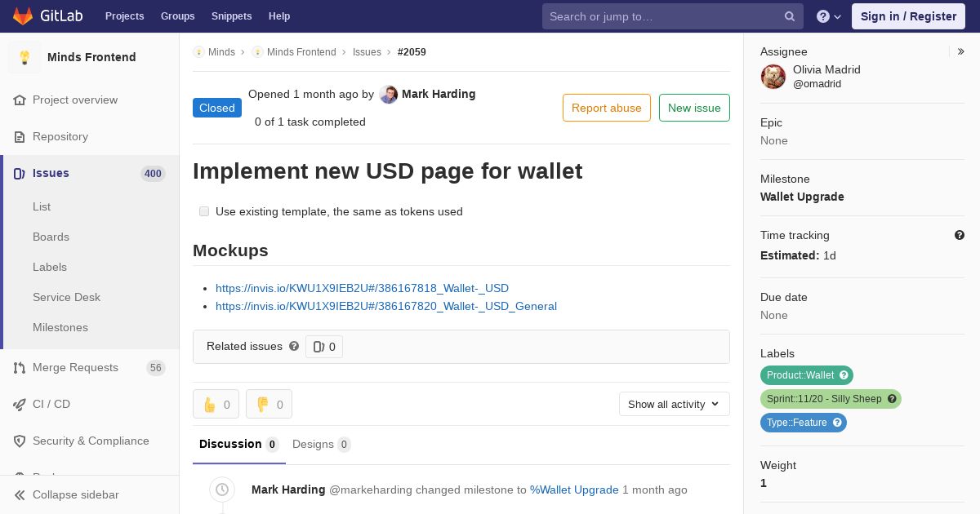980x514 pixels.
Task: Click the thumbs down reaction
Action: pos(269,404)
